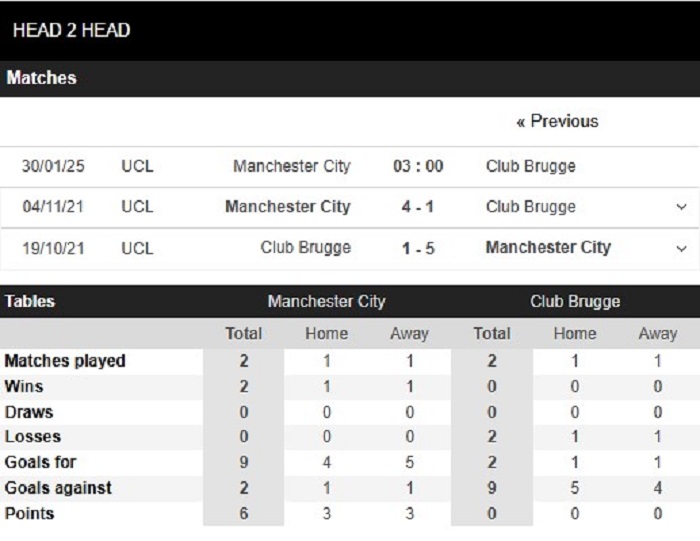Image resolution: width=700 pixels, height=541 pixels.
Task: Select bold Manchester City away in 19/10/21 row
Action: tap(548, 247)
